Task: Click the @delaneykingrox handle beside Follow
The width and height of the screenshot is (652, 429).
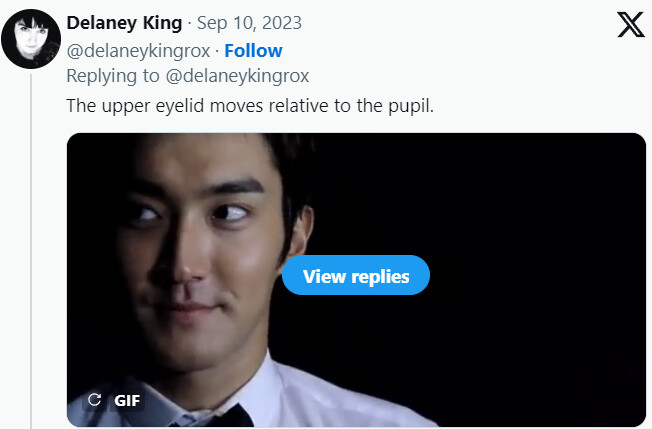Action: pos(139,50)
